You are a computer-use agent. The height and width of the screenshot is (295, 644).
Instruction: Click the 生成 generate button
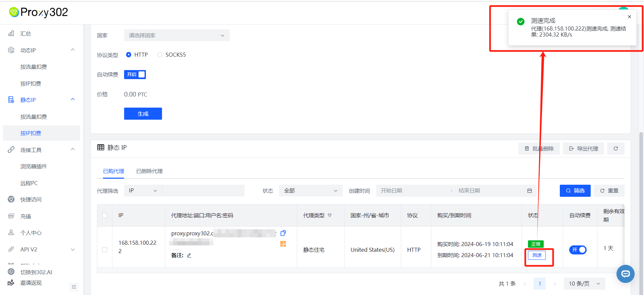coord(143,114)
